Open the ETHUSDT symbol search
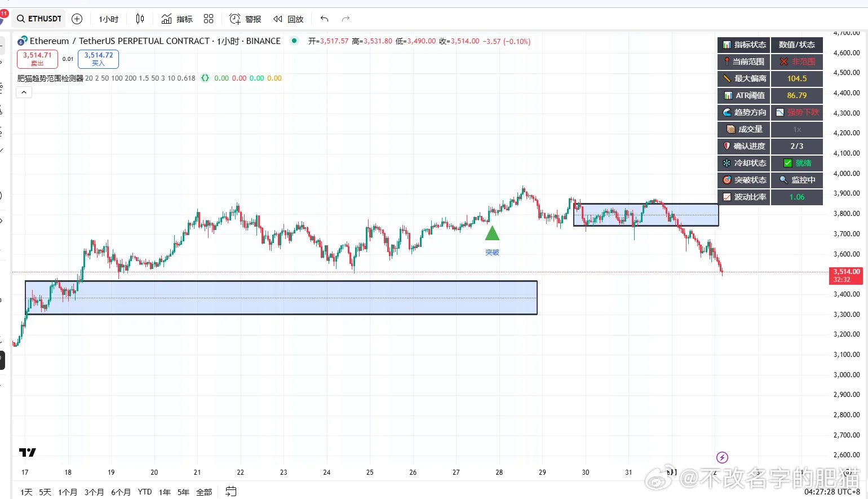The height and width of the screenshot is (499, 868). (38, 19)
